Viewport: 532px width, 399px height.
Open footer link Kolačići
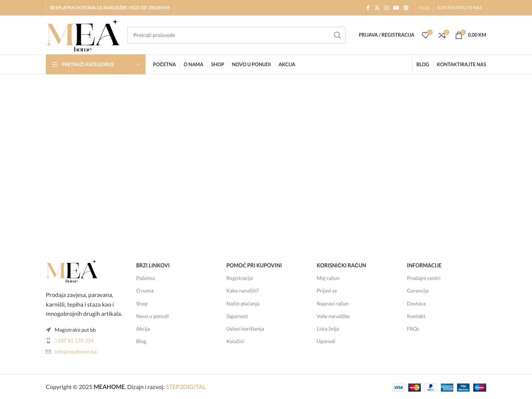coord(235,341)
